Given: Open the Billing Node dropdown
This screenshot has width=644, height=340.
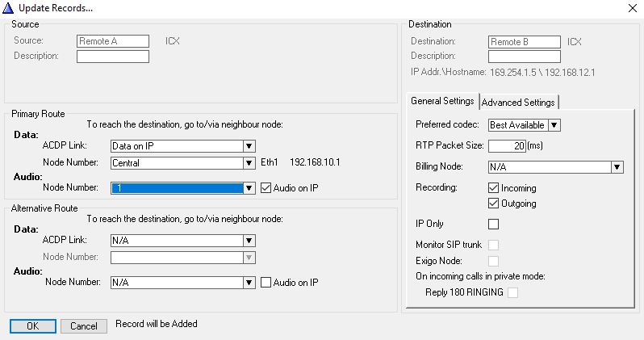Looking at the screenshot, I should tap(617, 167).
